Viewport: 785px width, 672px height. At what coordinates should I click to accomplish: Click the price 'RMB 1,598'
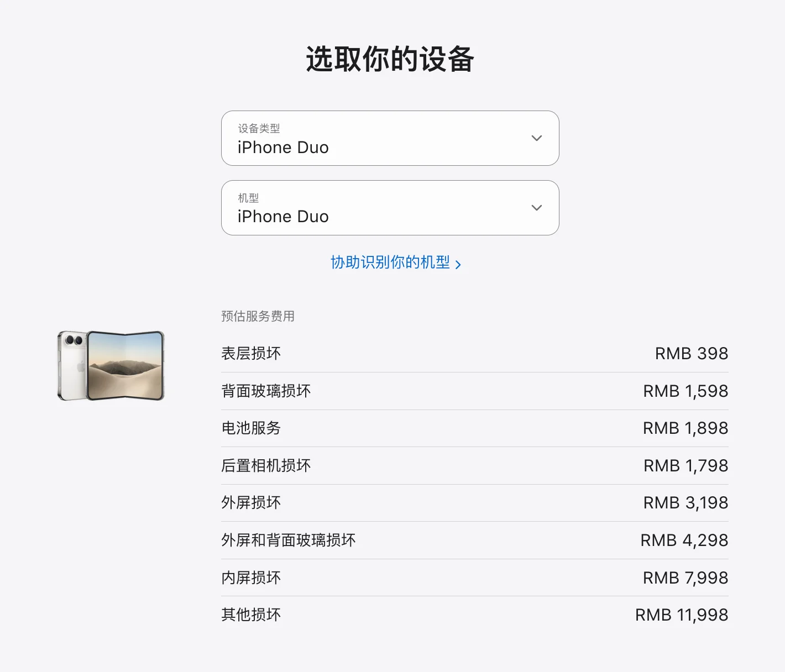click(685, 391)
